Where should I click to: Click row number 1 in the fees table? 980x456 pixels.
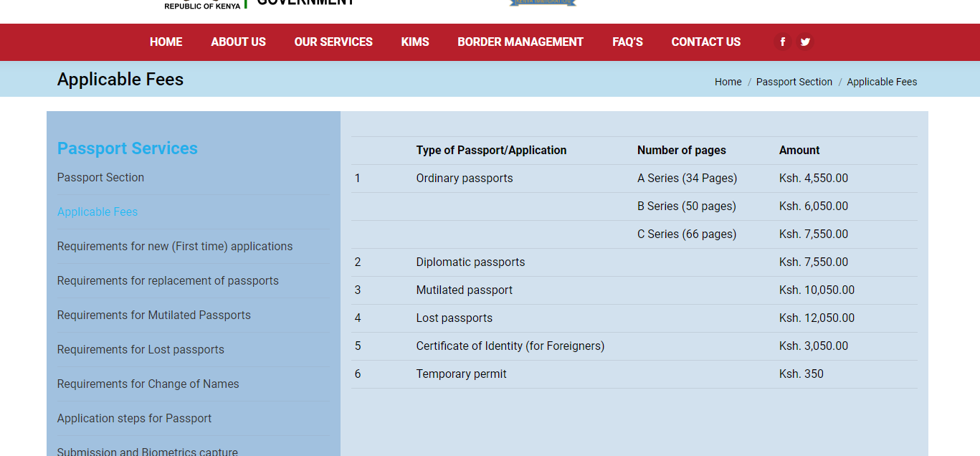(x=357, y=178)
